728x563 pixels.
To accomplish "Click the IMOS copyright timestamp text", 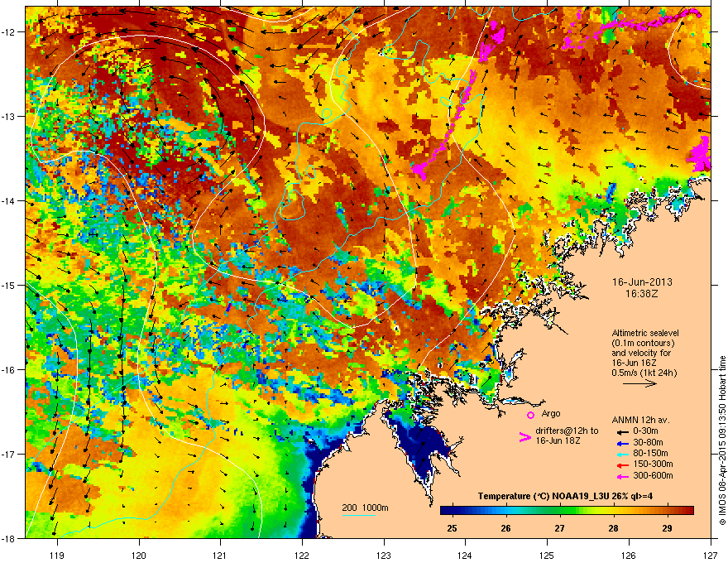I will coord(722,440).
